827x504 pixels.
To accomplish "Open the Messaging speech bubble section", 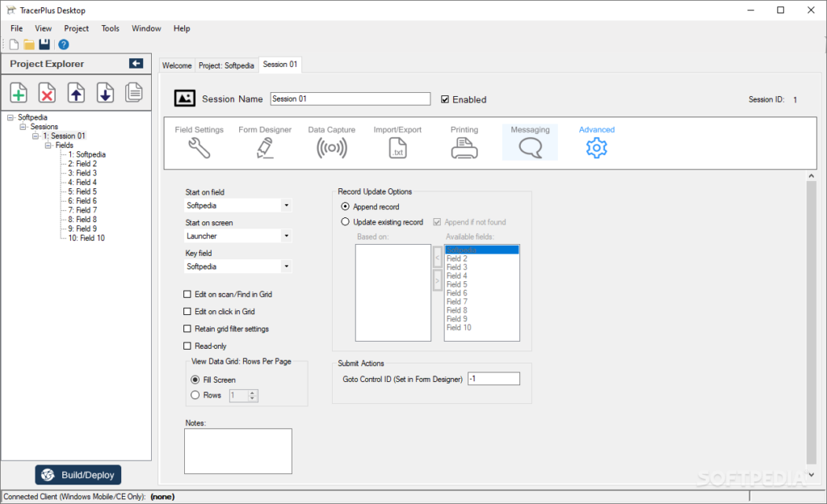I will tap(530, 142).
